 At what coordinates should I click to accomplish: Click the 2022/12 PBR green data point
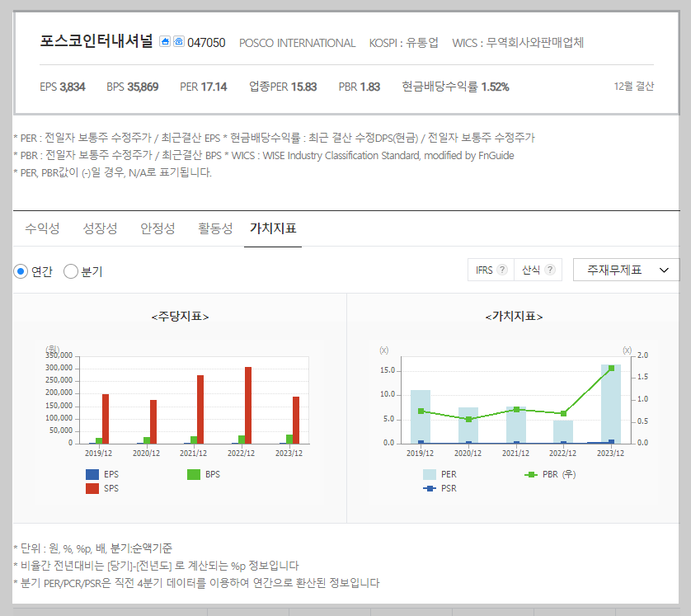coord(563,414)
